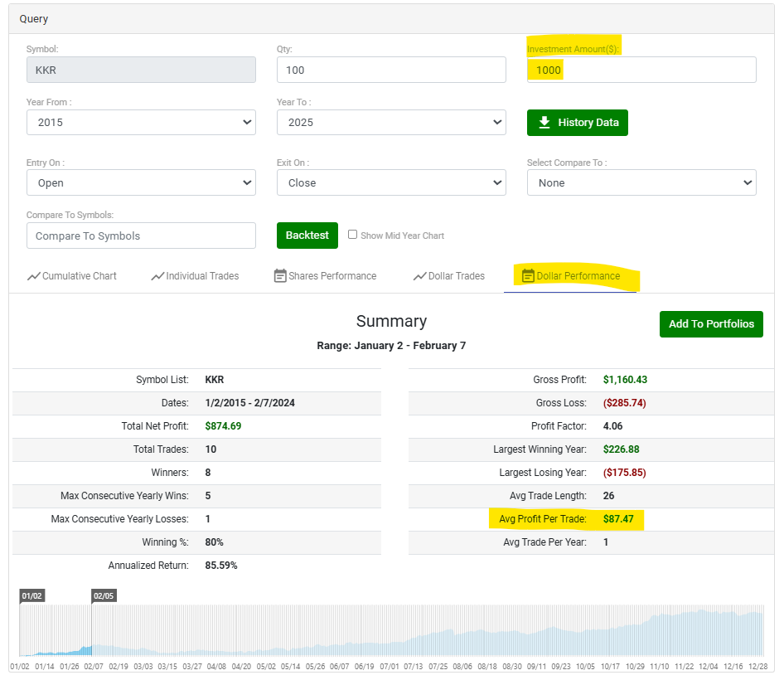Run the Backtest button
The height and width of the screenshot is (680, 784).
(307, 236)
